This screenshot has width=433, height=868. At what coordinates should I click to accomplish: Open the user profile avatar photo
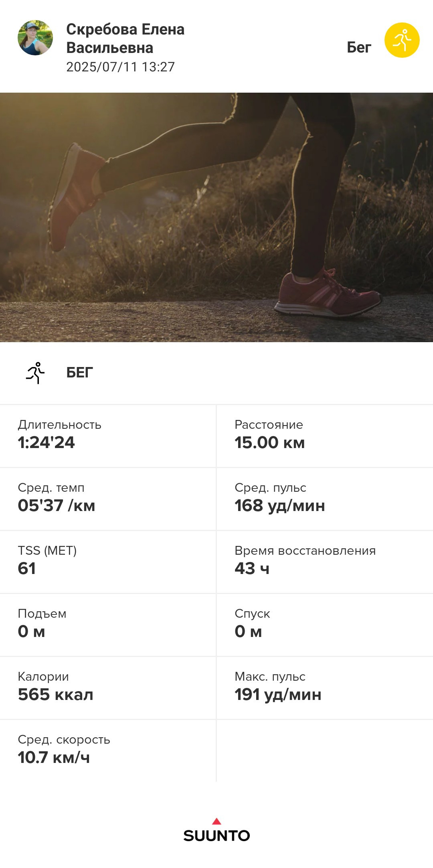35,38
